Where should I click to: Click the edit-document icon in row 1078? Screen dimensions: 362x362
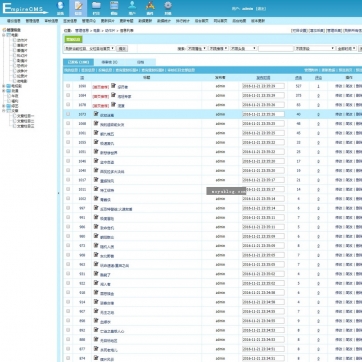click(x=113, y=104)
